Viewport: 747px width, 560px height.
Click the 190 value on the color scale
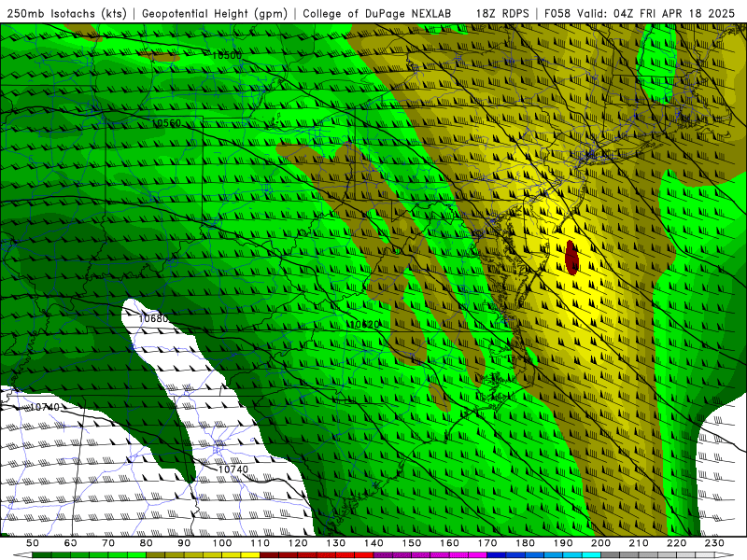coord(563,543)
